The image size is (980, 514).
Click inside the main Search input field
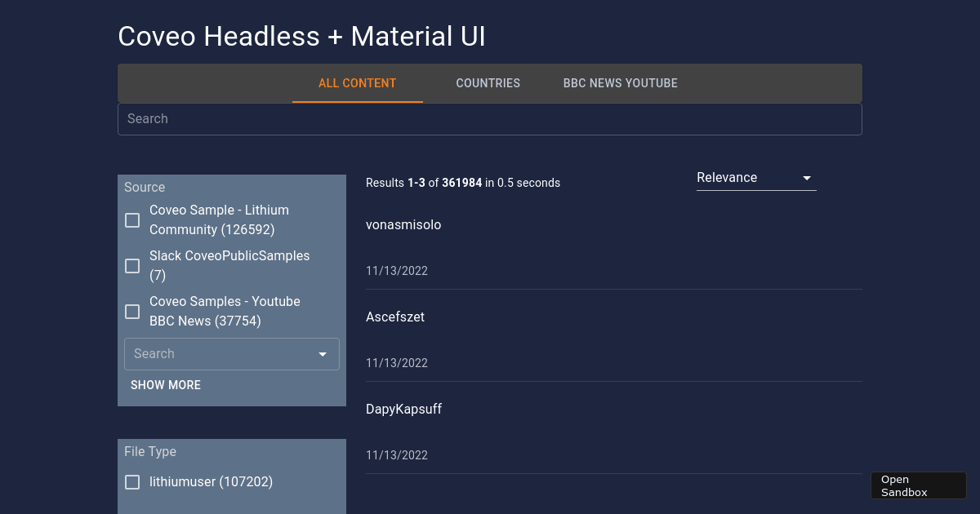tap(490, 119)
